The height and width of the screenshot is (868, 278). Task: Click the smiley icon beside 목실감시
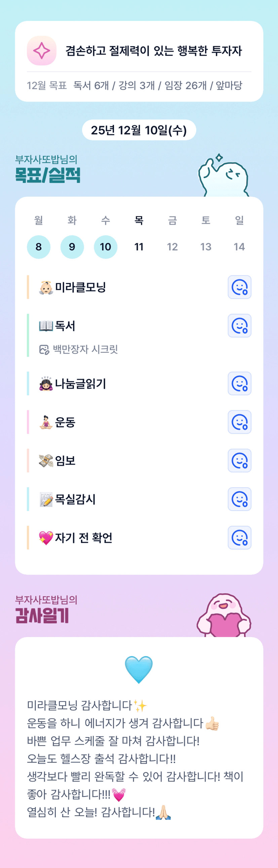pos(239,499)
